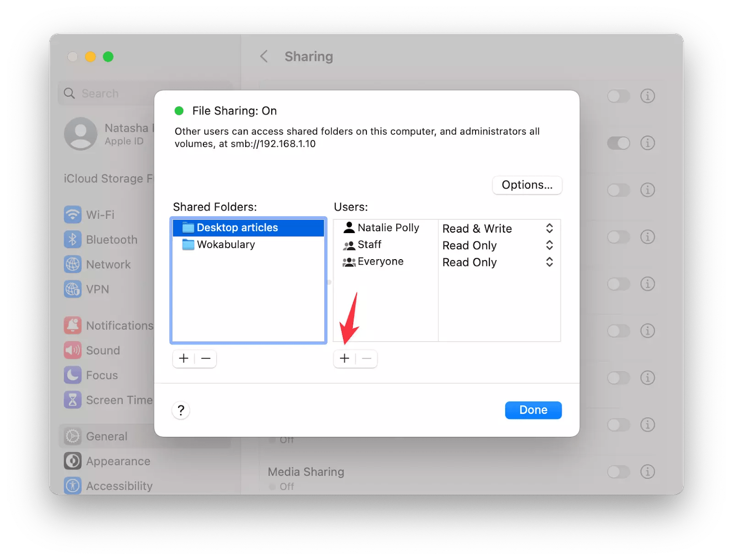This screenshot has height=560, width=733.
Task: Toggle the Media Sharing switch
Action: tap(618, 472)
